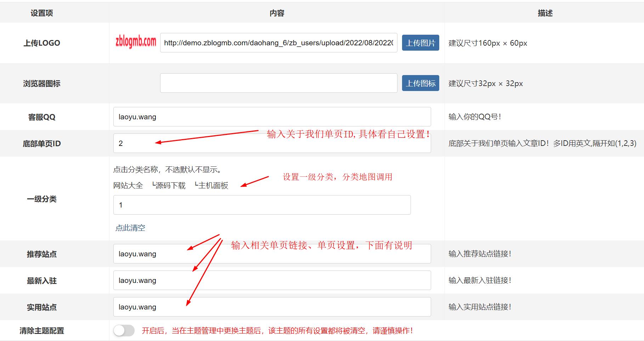The image size is (644, 341).
Task: Click the 描述 column header
Action: [543, 13]
